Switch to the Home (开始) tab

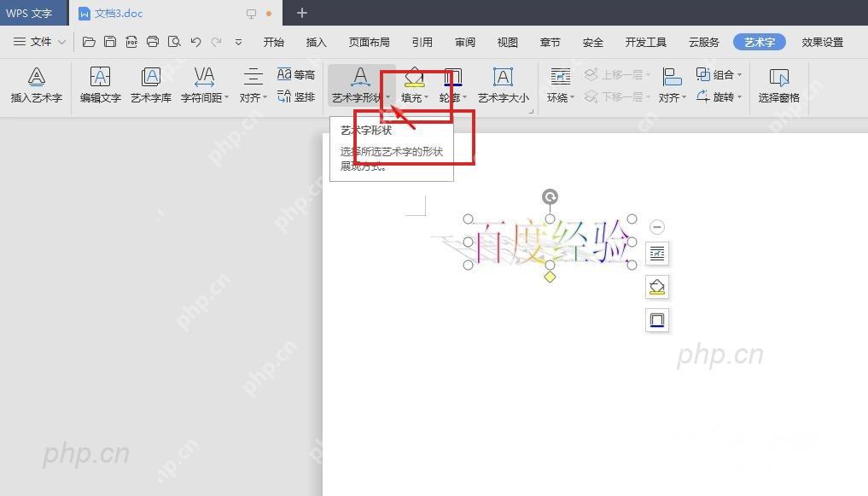point(273,42)
